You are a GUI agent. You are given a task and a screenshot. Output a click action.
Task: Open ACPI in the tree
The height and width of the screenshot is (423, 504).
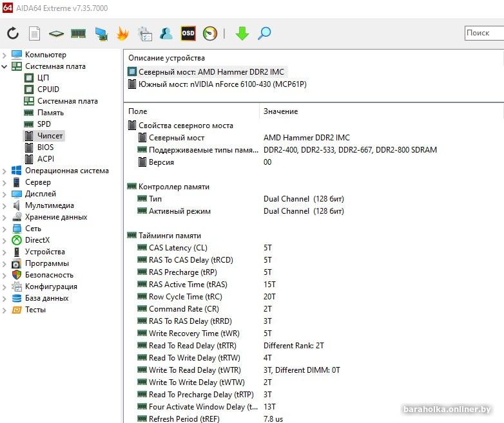pyautogui.click(x=46, y=158)
